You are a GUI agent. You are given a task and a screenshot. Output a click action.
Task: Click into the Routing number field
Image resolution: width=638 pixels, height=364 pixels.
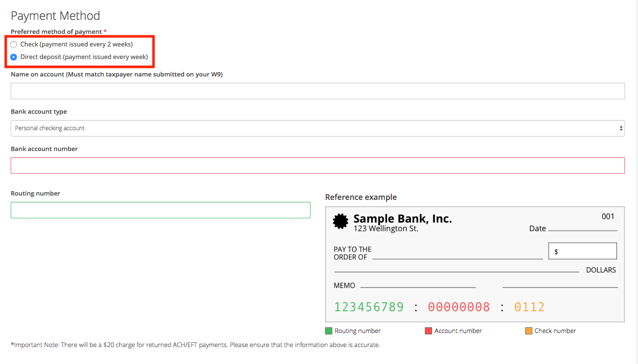coord(160,210)
